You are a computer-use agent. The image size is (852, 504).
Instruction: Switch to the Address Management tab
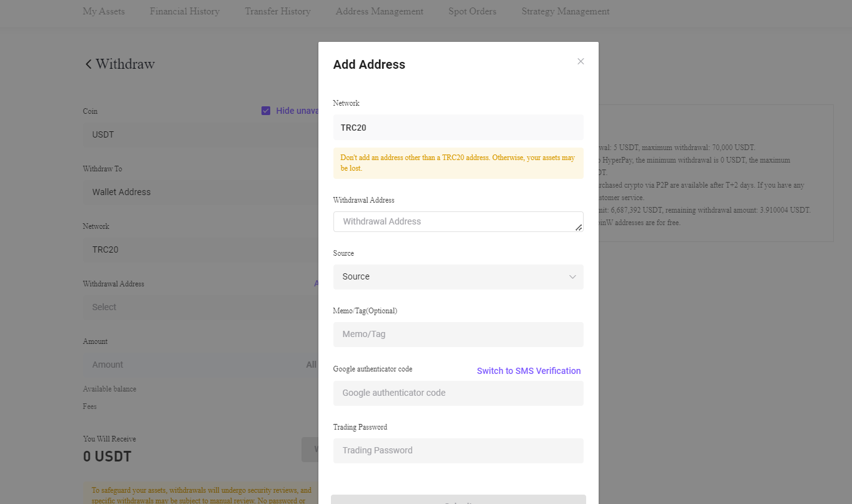click(x=379, y=11)
